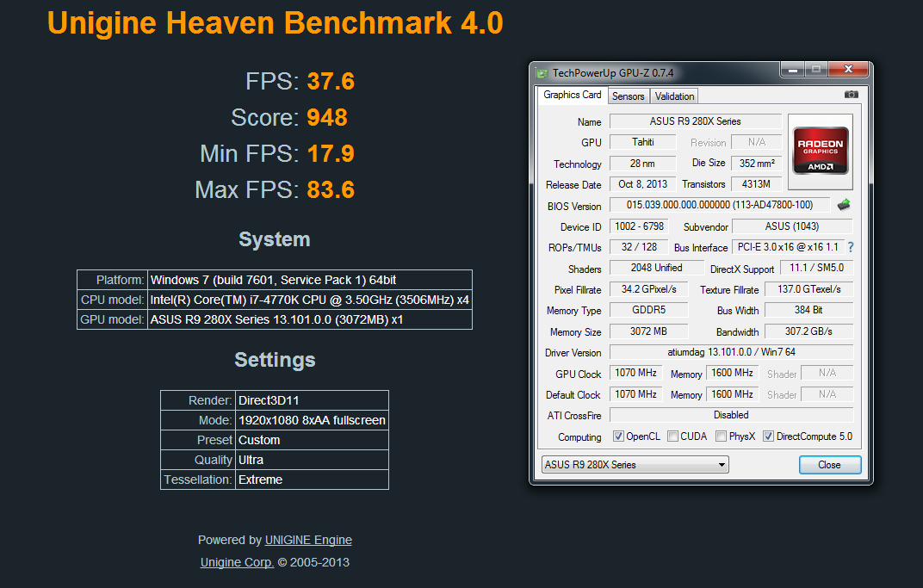Click the BIOS save chip icon
923x588 pixels.
tap(844, 205)
